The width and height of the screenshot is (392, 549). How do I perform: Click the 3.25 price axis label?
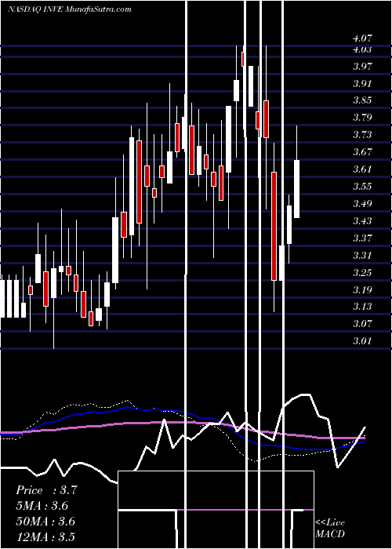tap(363, 272)
